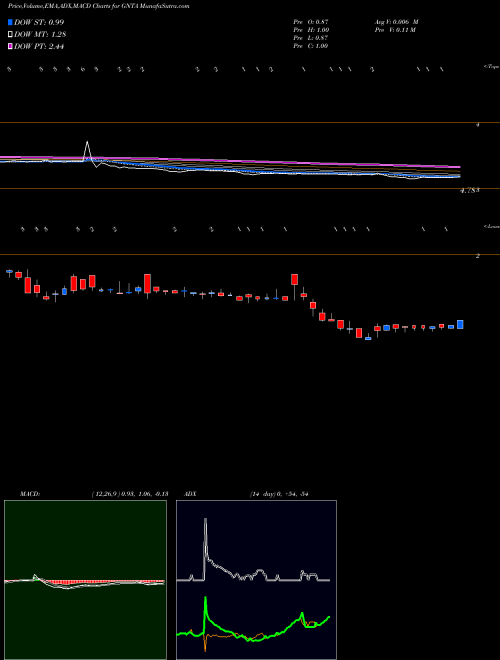Click the 'Pre V: 0.11 M' value
This screenshot has height=660, width=500.
[395, 30]
